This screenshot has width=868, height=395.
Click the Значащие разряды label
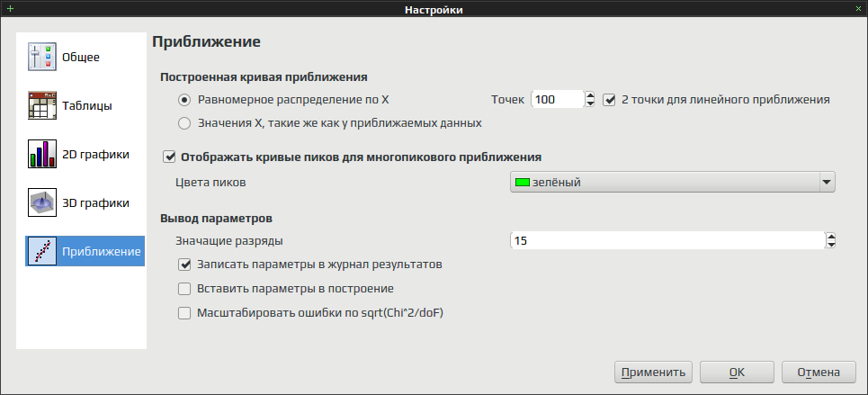click(229, 241)
